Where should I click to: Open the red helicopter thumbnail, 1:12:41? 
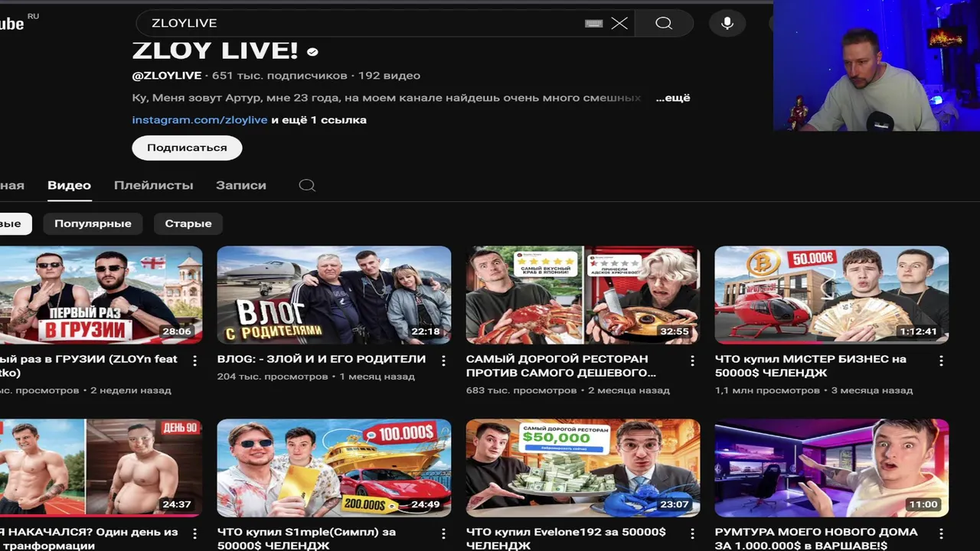(x=831, y=295)
